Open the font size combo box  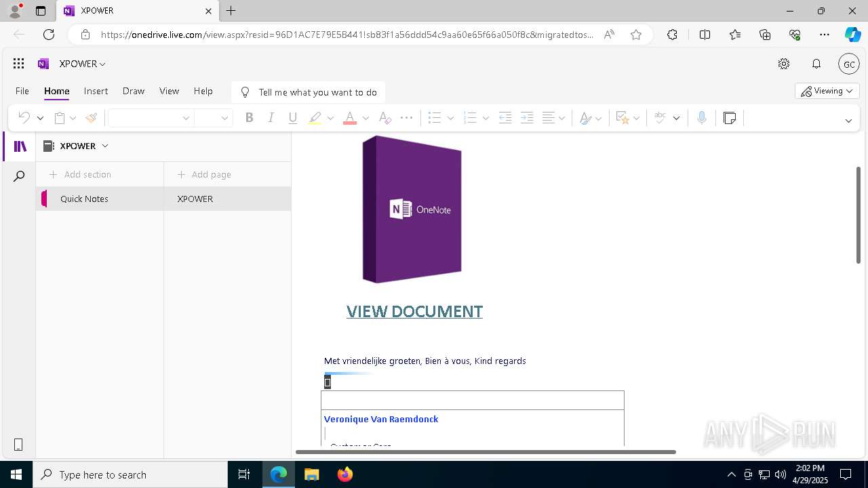point(214,117)
